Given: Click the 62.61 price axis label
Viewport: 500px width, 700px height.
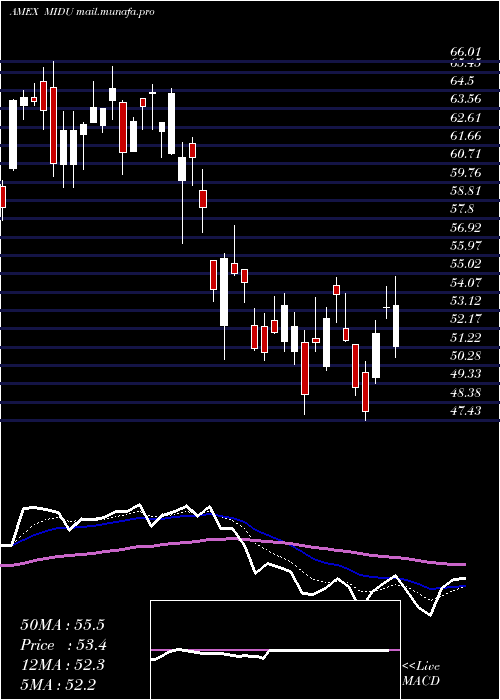Looking at the screenshot, I should (x=465, y=118).
